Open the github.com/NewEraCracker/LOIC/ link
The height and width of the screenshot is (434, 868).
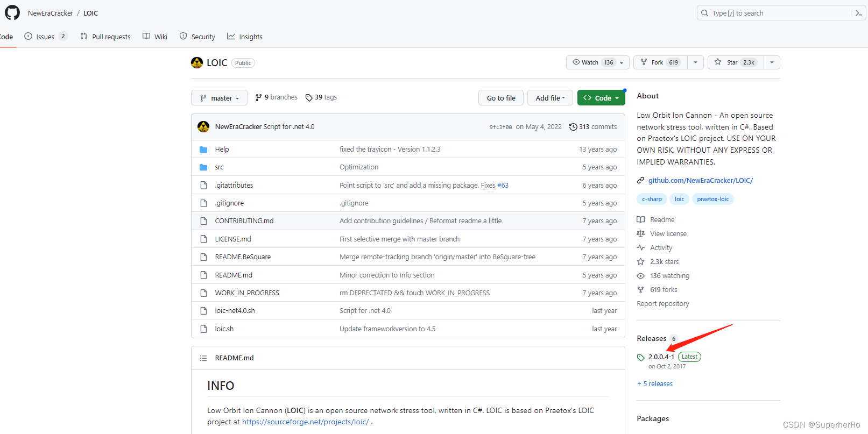tap(700, 180)
